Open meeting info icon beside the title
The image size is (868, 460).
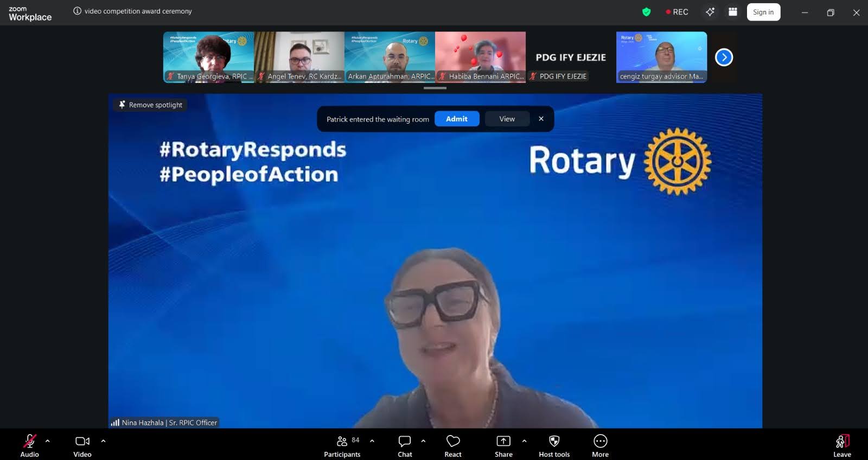77,11
